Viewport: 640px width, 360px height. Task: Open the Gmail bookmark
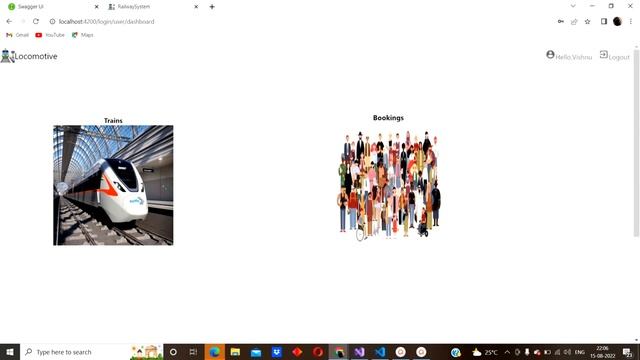(17, 35)
